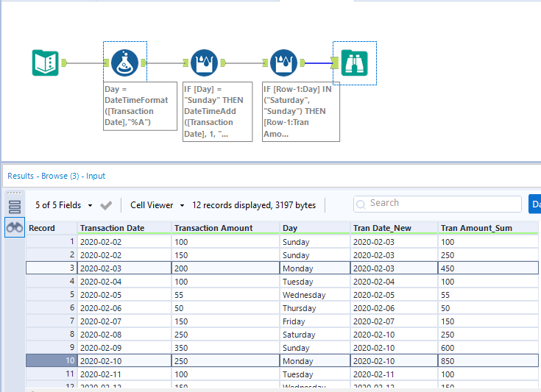Click the Tran Amount_Sum column header
The image size is (541, 392).
[488, 228]
